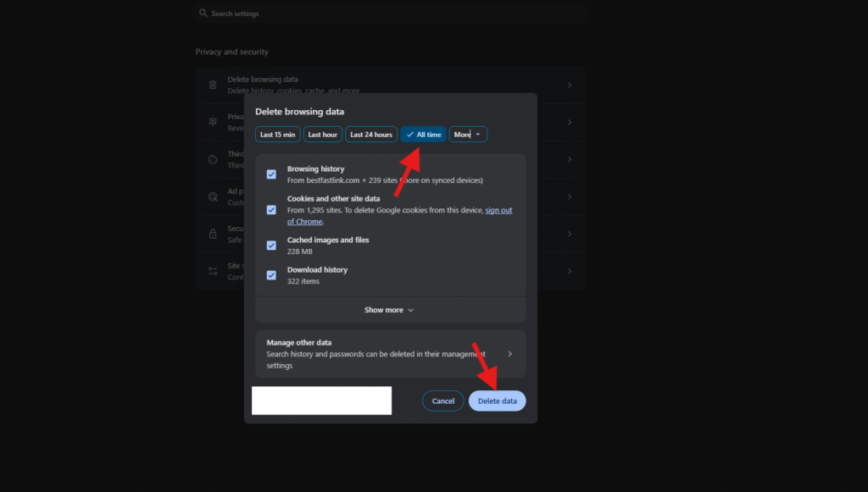
Task: Click the sliders icon next to Site settings
Action: 212,271
